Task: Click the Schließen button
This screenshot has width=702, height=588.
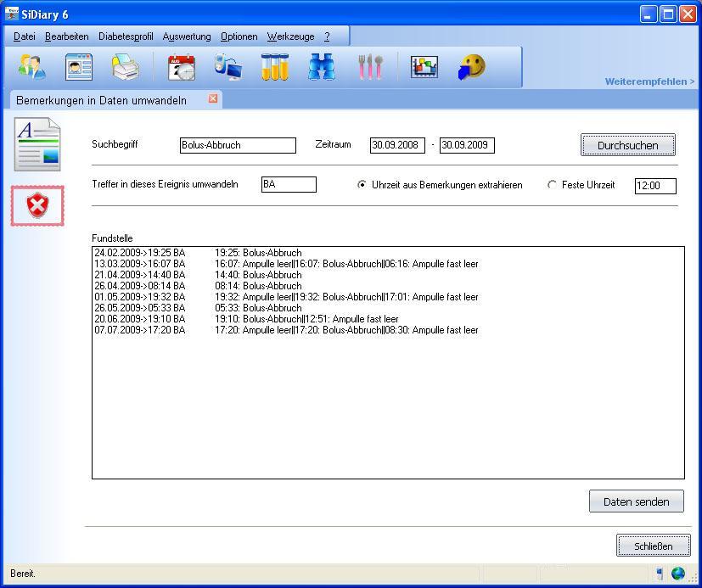Action: 654,546
